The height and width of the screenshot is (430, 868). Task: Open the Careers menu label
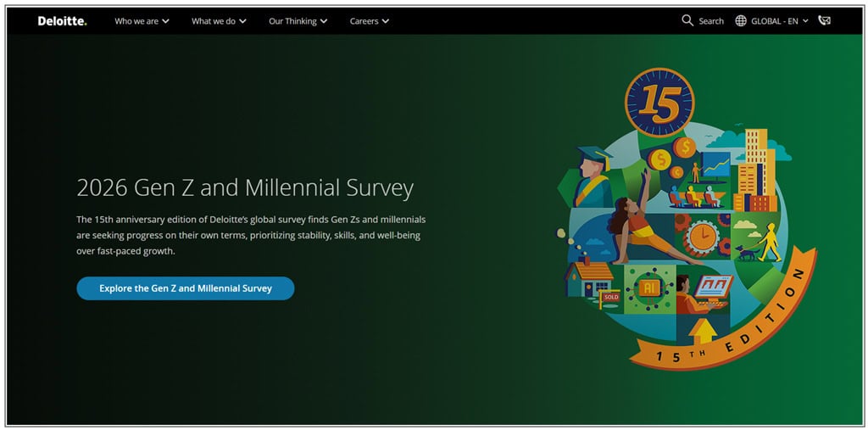(x=364, y=21)
